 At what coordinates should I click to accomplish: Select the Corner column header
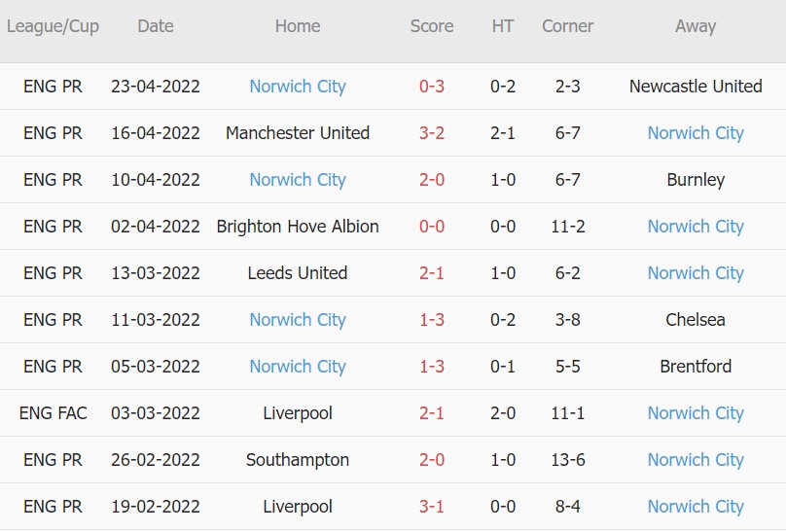point(567,26)
